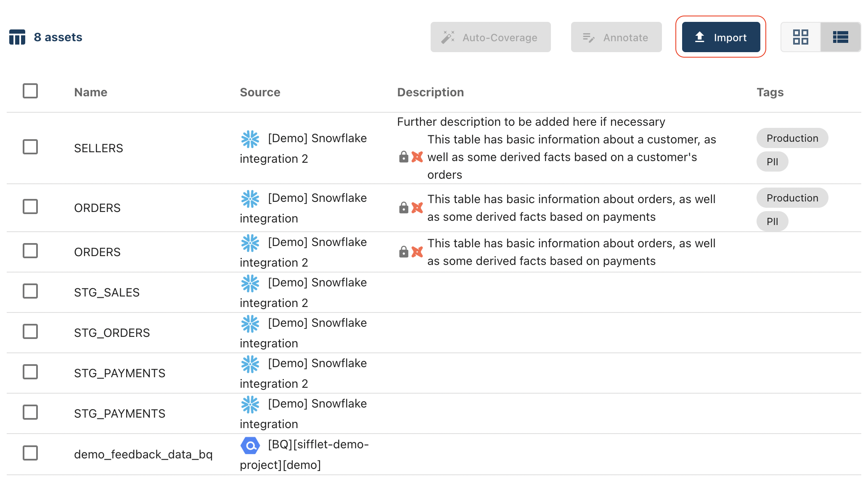Click the Auto-Coverage button
This screenshot has width=868, height=487.
click(x=490, y=37)
